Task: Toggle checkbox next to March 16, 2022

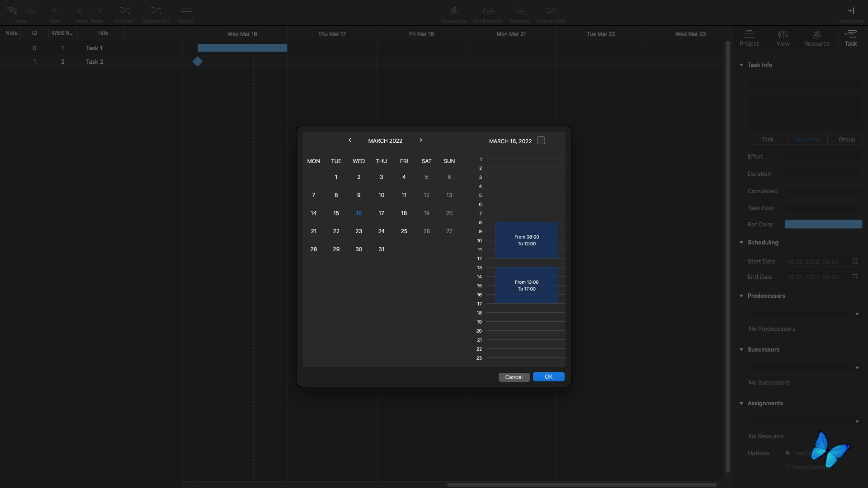Action: [541, 141]
